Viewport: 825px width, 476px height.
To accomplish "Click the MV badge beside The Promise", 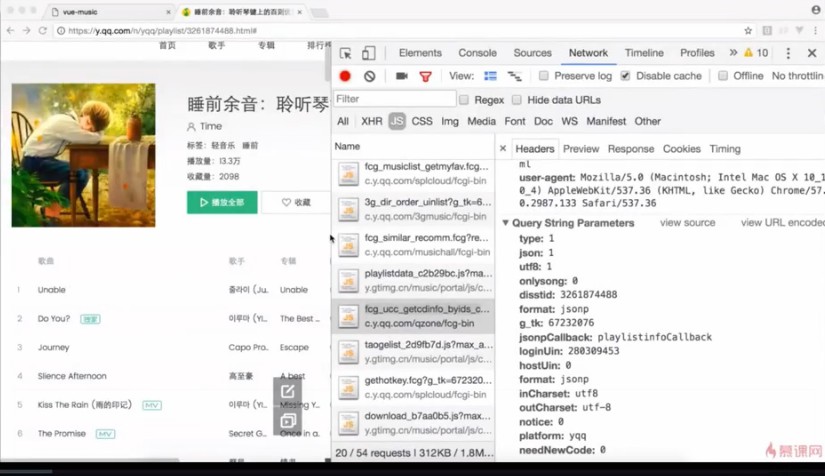I will [105, 434].
